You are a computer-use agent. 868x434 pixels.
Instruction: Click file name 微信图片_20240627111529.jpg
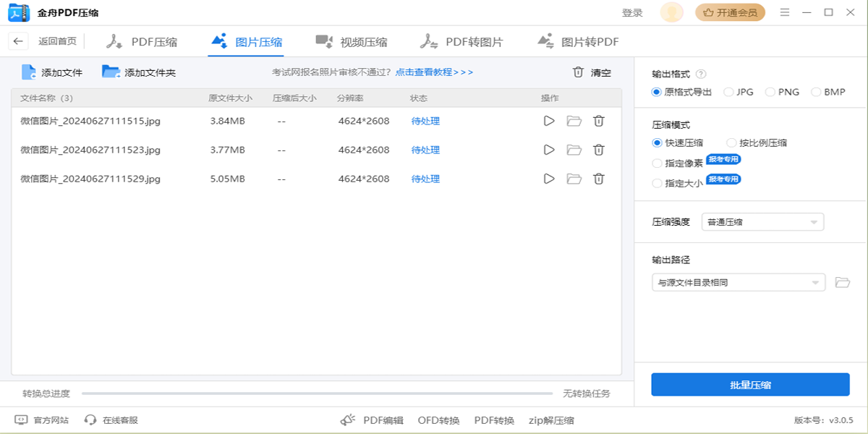pyautogui.click(x=90, y=179)
